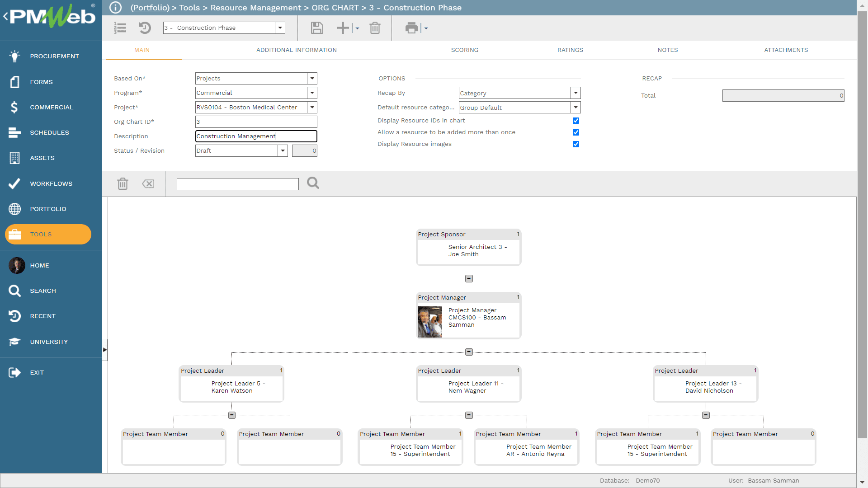Switch to the Scoring tab
This screenshot has width=868, height=488.
click(464, 50)
